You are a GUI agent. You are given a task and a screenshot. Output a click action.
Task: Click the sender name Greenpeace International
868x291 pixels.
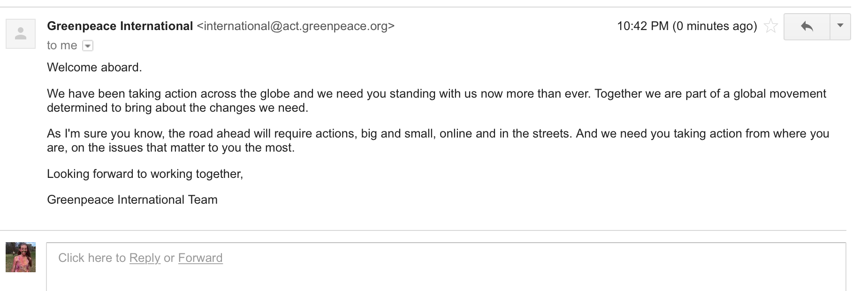(x=120, y=26)
